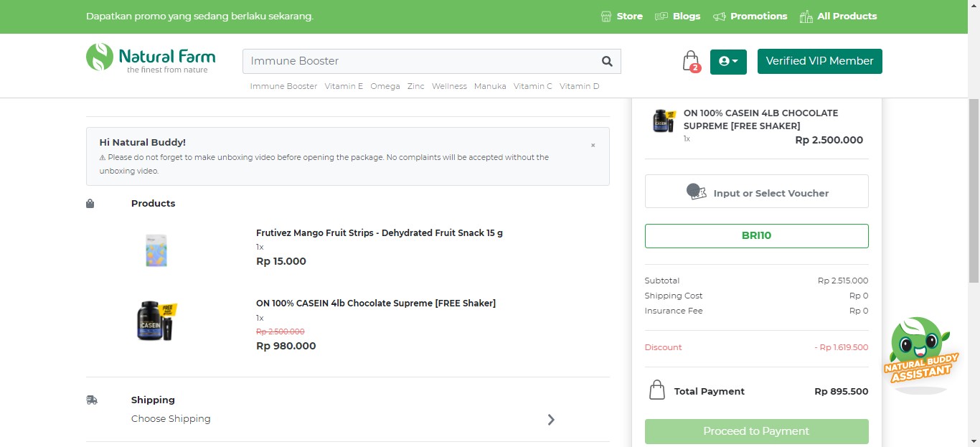
Task: Click the Verified VIP Member button
Action: (819, 61)
